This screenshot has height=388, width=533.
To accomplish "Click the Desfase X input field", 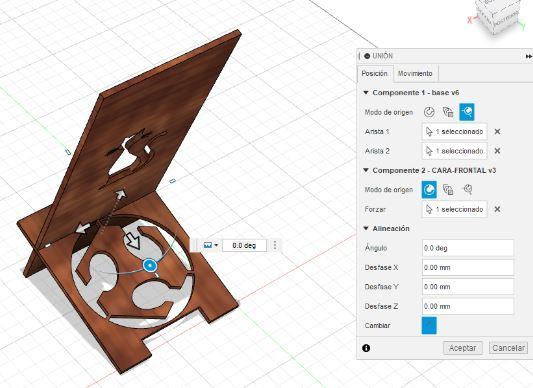I will [x=468, y=268].
